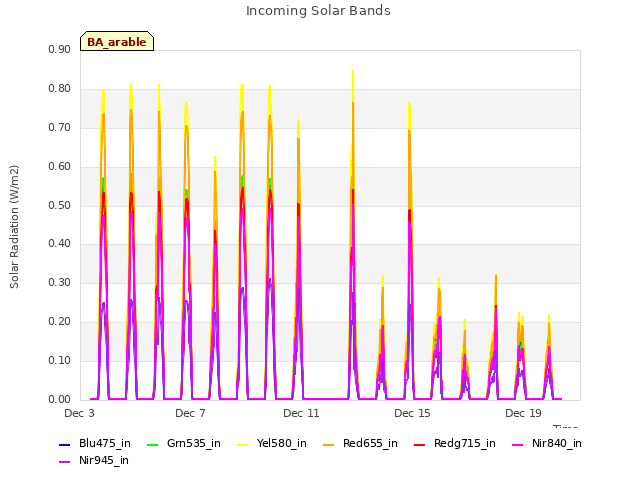Screen dimensions: 640x480
Task: Toggle the Nir840_in legend entry
Action: (547, 444)
